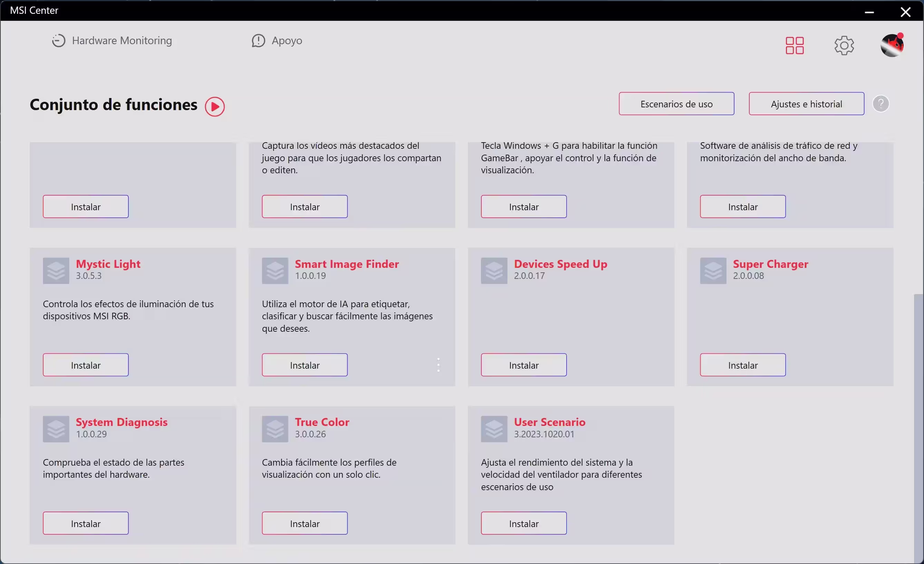This screenshot has height=564, width=924.
Task: Click Instalar on the card with no description
Action: click(86, 206)
